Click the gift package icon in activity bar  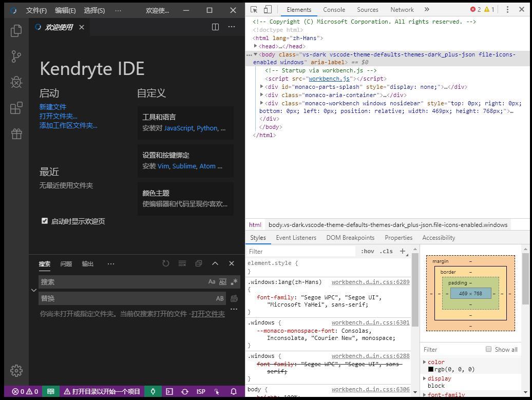point(16,134)
